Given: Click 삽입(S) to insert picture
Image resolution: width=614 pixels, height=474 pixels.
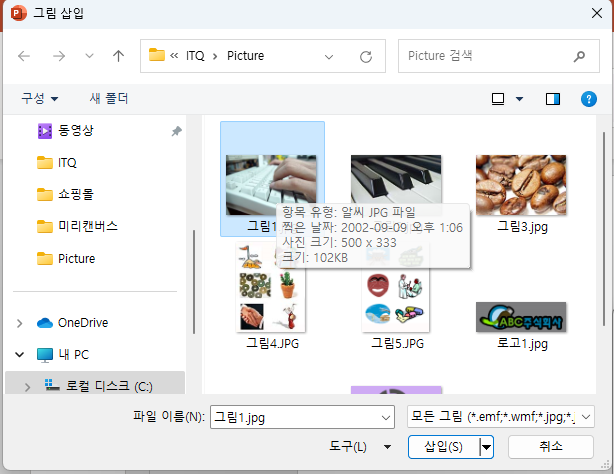Looking at the screenshot, I should [443, 447].
